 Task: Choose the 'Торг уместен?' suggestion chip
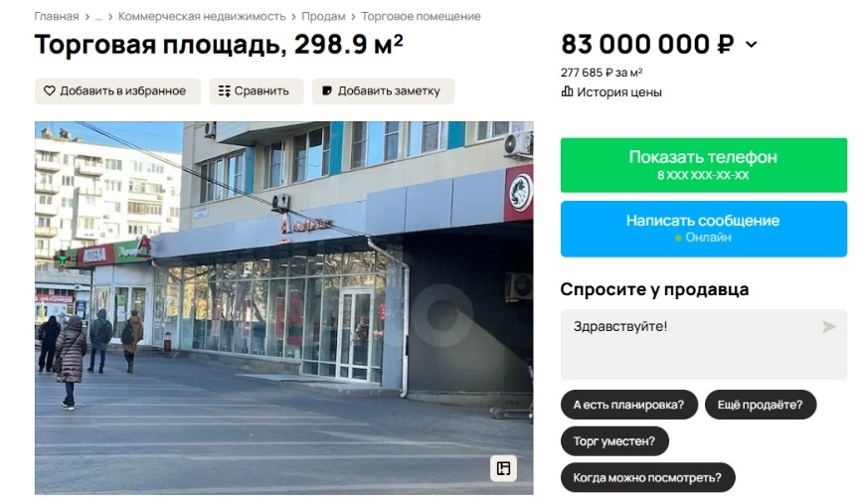[x=614, y=441]
